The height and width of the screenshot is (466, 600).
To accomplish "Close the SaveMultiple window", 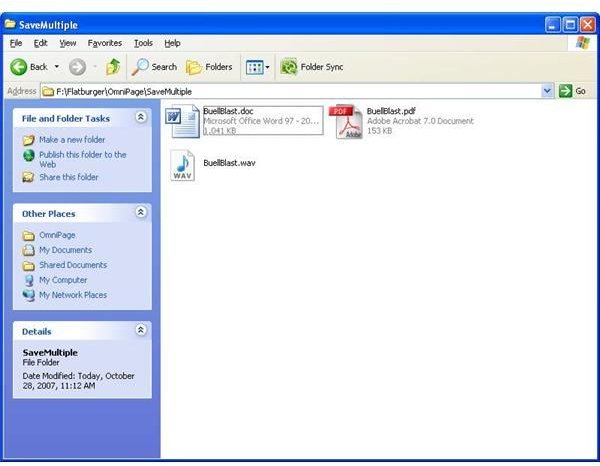I will tap(587, 25).
